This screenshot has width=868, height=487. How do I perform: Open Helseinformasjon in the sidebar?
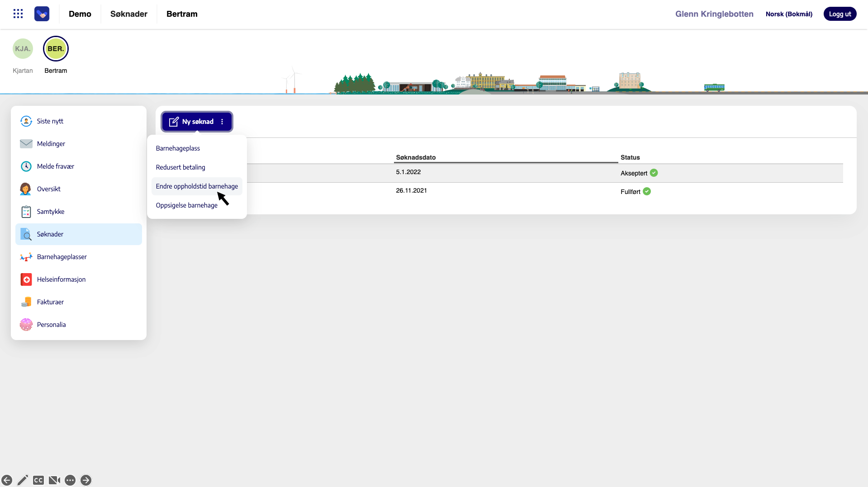pyautogui.click(x=61, y=279)
